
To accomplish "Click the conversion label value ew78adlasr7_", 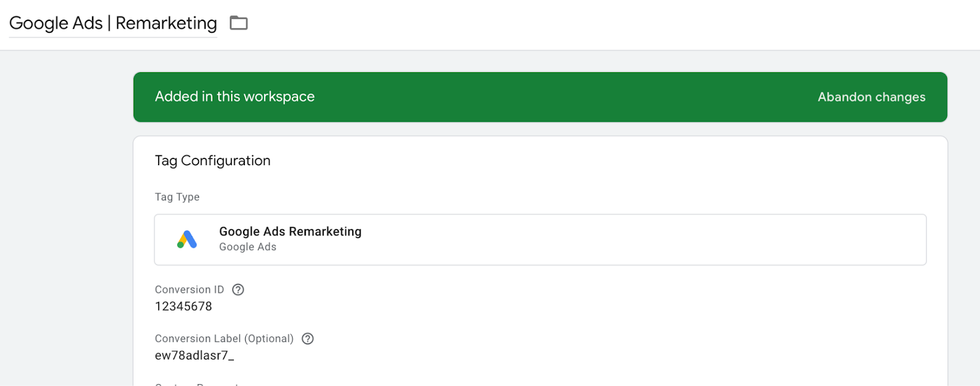I will click(194, 355).
